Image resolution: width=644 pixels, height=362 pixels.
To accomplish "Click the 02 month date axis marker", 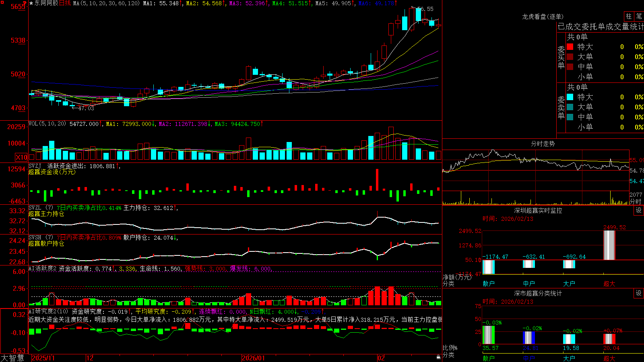I will click(381, 358).
